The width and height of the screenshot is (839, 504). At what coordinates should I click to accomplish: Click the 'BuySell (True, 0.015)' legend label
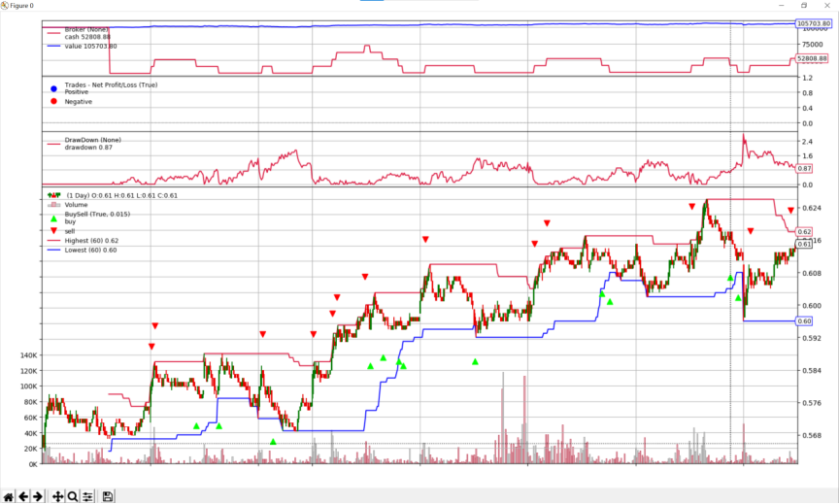(x=97, y=214)
